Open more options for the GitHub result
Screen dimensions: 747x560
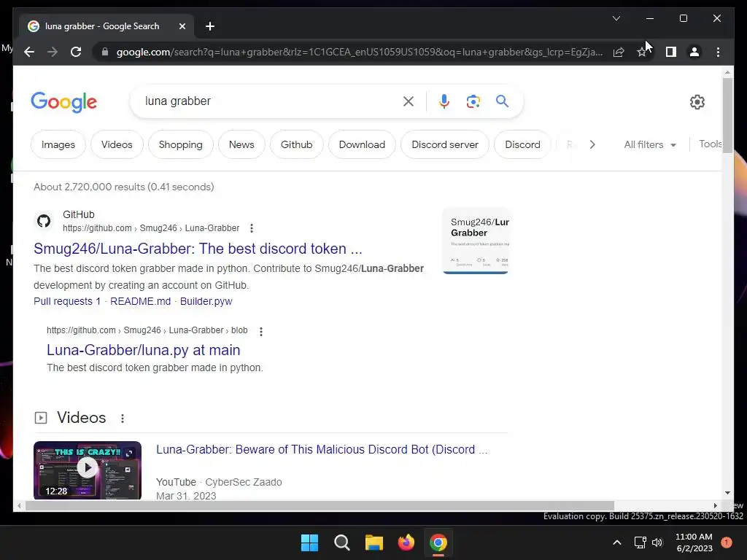[x=252, y=228]
